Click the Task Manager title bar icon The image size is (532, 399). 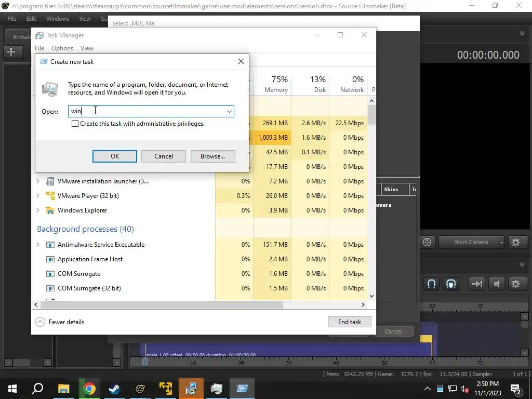pos(39,35)
